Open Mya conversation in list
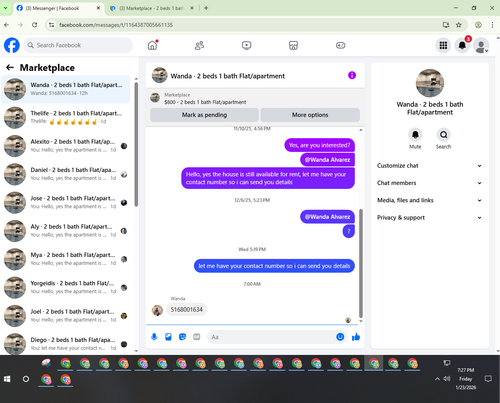500x403 pixels. click(66, 259)
